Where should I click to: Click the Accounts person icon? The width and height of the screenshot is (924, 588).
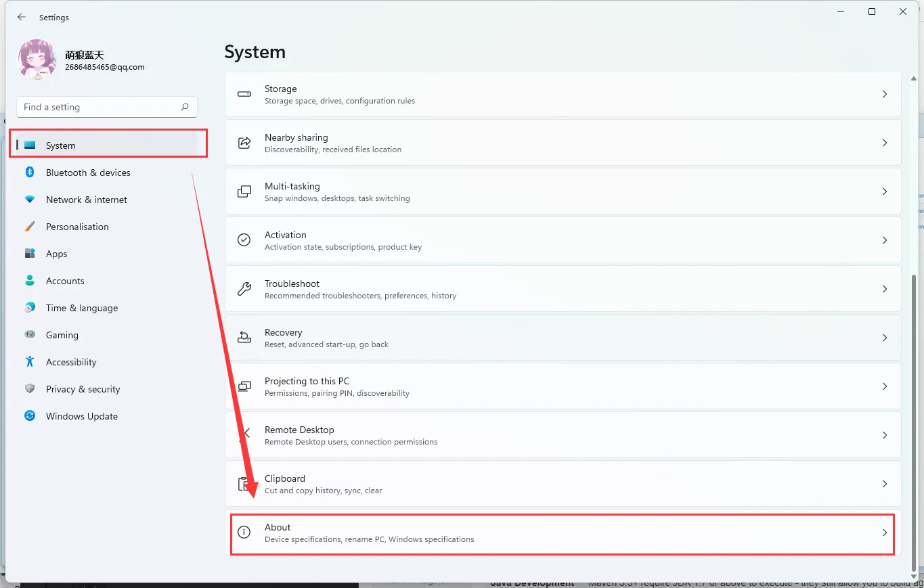(30, 280)
